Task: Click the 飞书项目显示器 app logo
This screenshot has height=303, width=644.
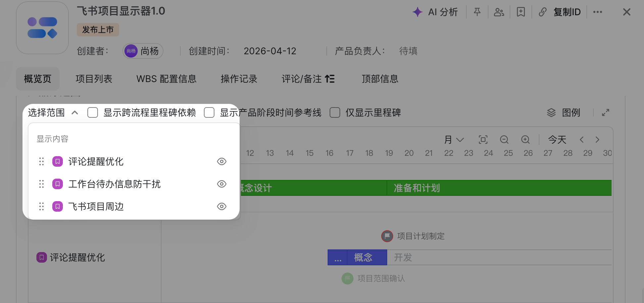Action: 42,28
